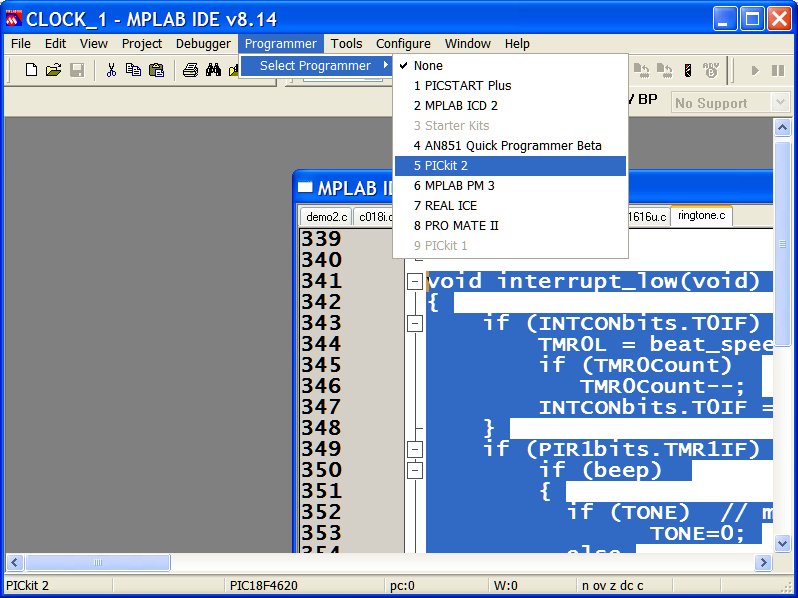Click the Halt pause icon

(x=778, y=70)
